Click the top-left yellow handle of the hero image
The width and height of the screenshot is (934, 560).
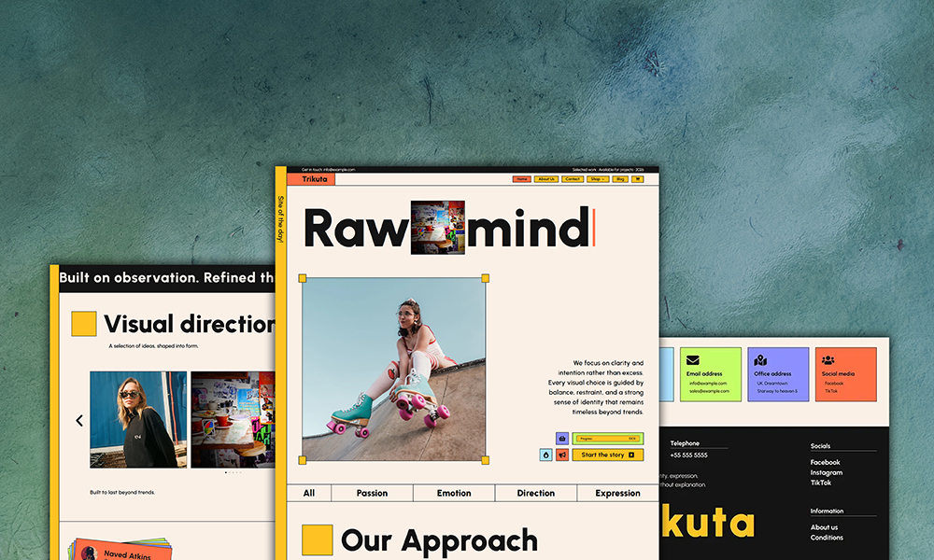pos(303,278)
